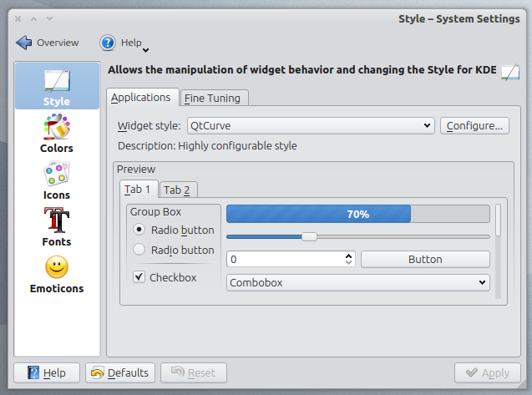The height and width of the screenshot is (395, 532).
Task: Click the blue Help question mark icon
Action: pyautogui.click(x=108, y=43)
